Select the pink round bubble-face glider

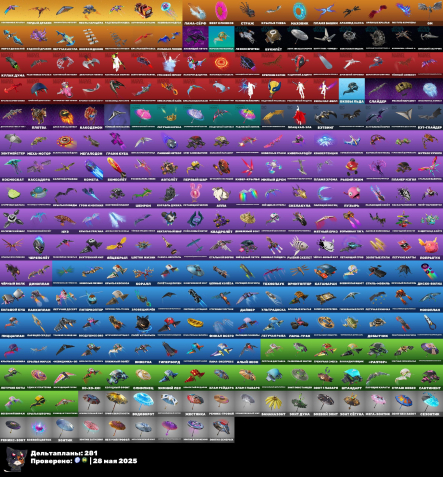click(352, 193)
